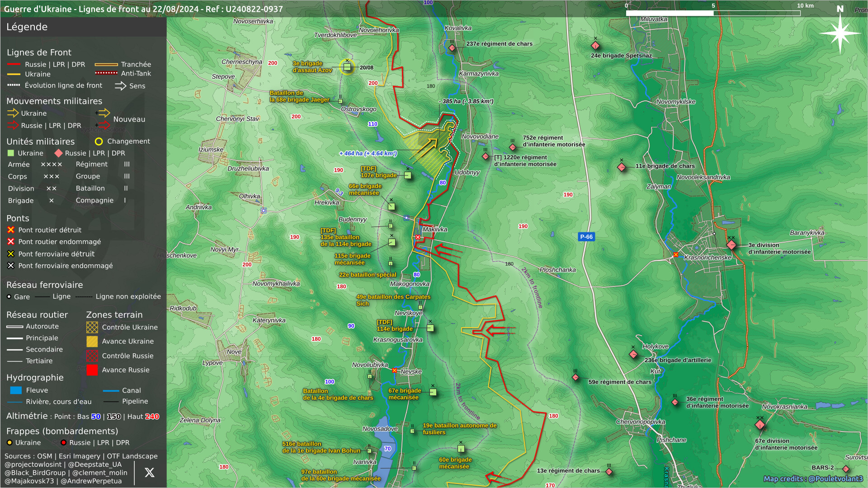Click the 10 km scale bar

[x=713, y=13]
